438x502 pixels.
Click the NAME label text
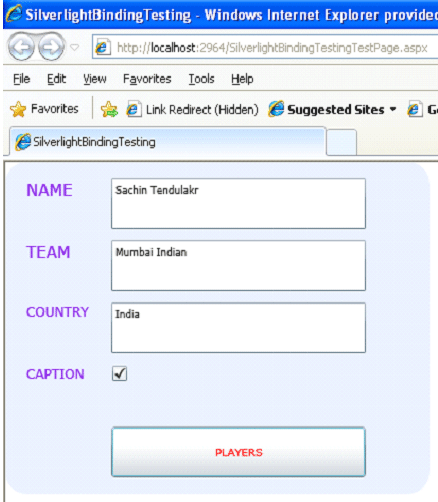49,190
